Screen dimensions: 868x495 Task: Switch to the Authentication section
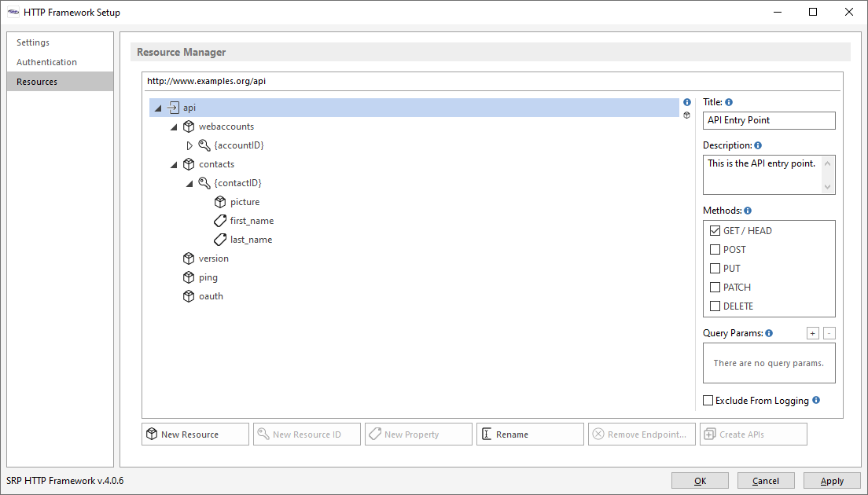[x=46, y=62]
